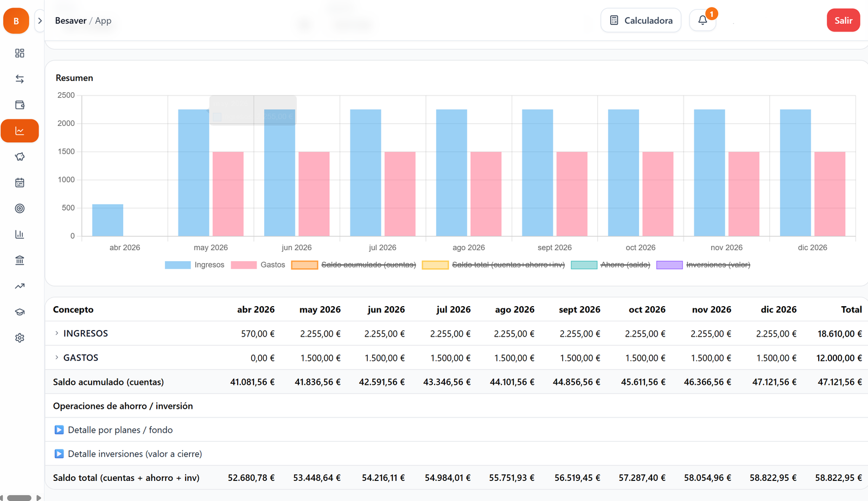This screenshot has width=868, height=501.
Task: Click the 44.101,56 € saldo cell
Action: 512,382
